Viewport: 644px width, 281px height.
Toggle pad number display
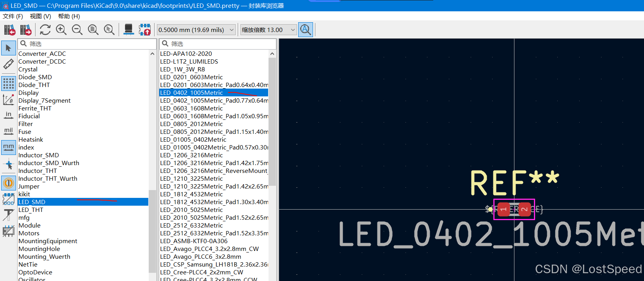(9, 183)
